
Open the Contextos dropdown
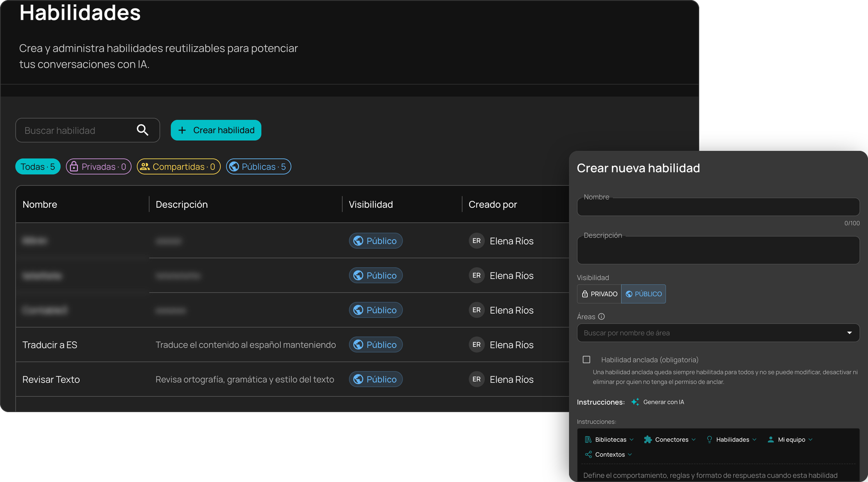click(608, 455)
